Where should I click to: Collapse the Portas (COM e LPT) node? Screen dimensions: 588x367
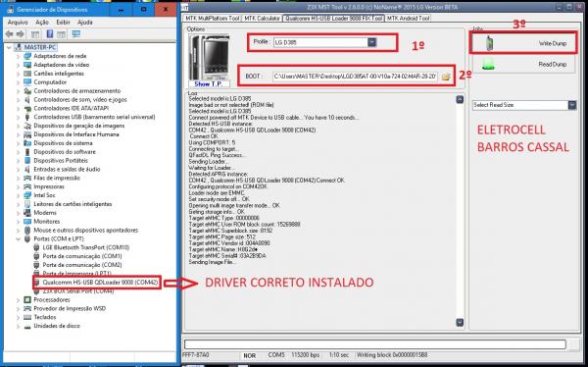(18, 238)
